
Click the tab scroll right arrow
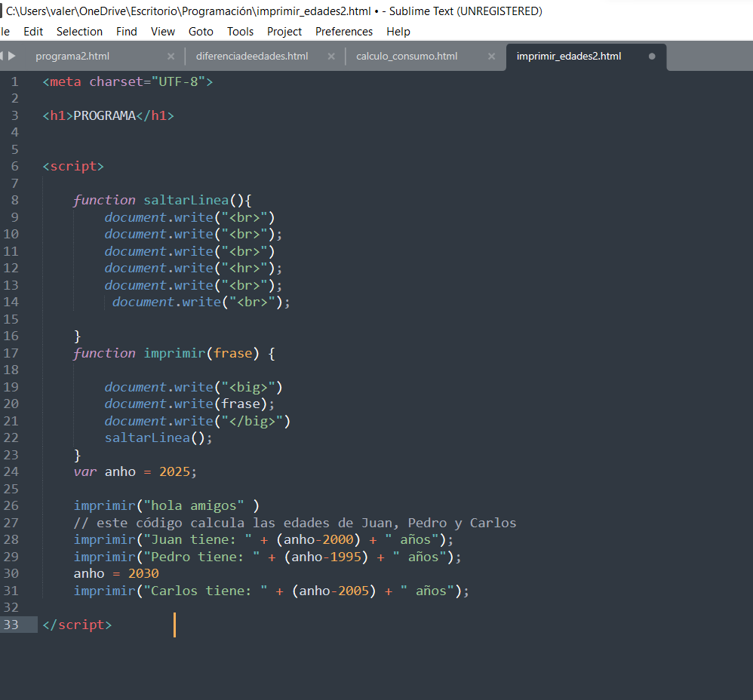pos(12,56)
